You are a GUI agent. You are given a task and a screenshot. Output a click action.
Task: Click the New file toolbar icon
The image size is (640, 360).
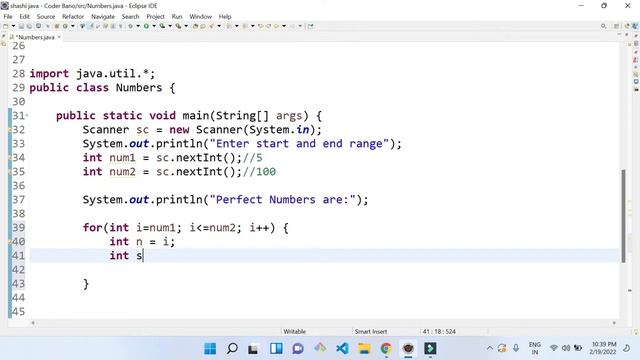point(6,26)
